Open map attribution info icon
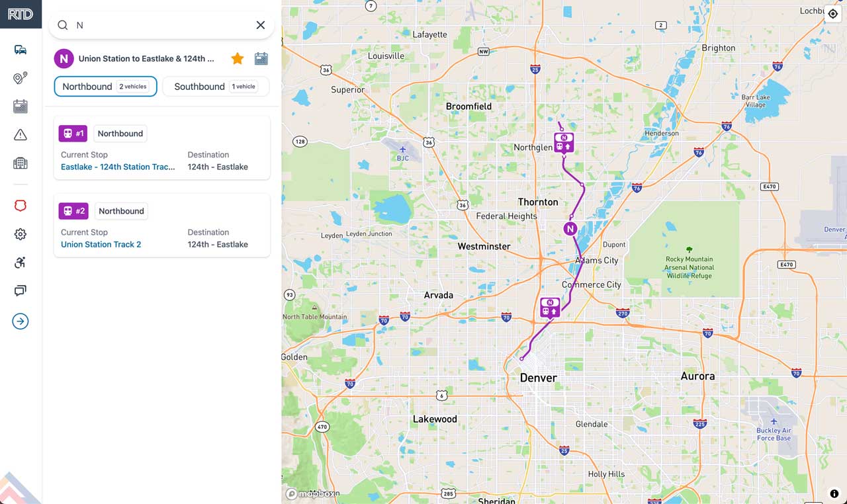 point(834,493)
